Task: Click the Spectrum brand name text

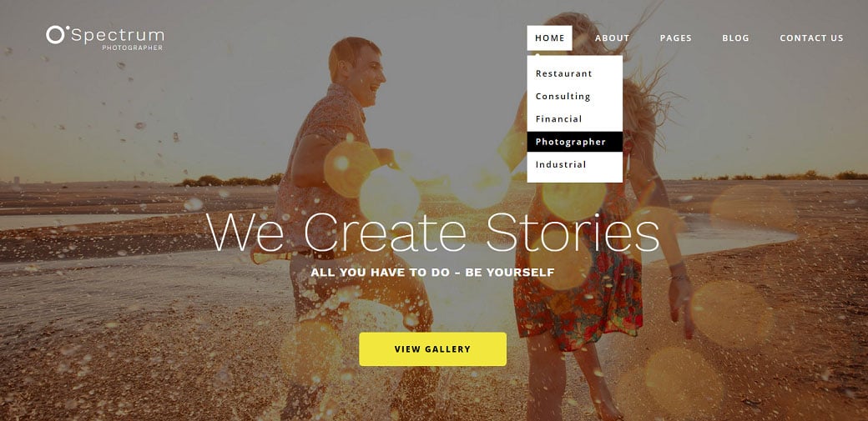Action: tap(118, 36)
